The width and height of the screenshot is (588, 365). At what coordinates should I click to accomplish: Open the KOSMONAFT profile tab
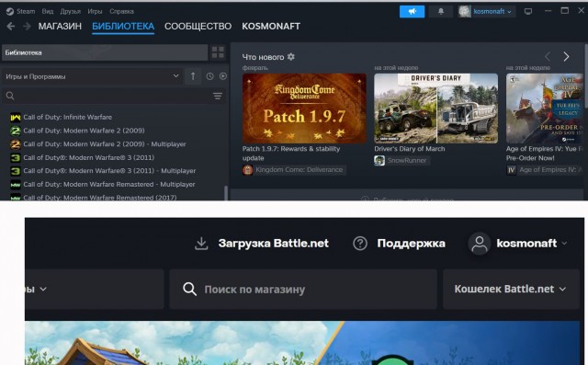271,27
